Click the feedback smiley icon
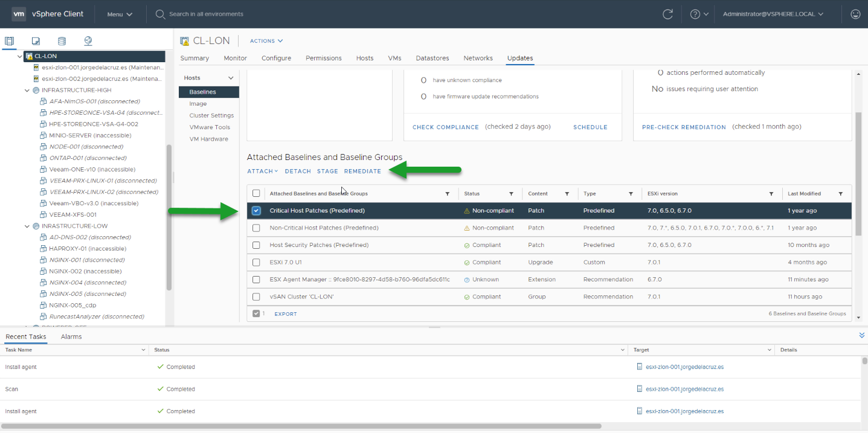 (x=855, y=14)
